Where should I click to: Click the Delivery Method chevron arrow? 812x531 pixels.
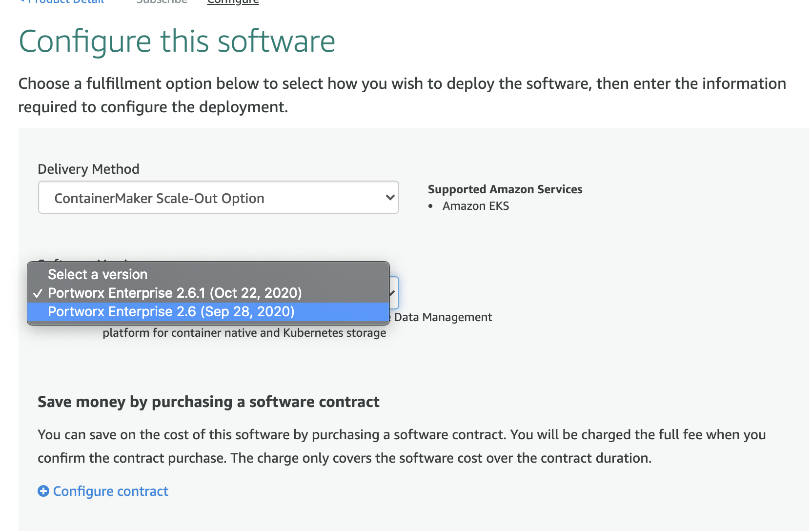point(390,198)
